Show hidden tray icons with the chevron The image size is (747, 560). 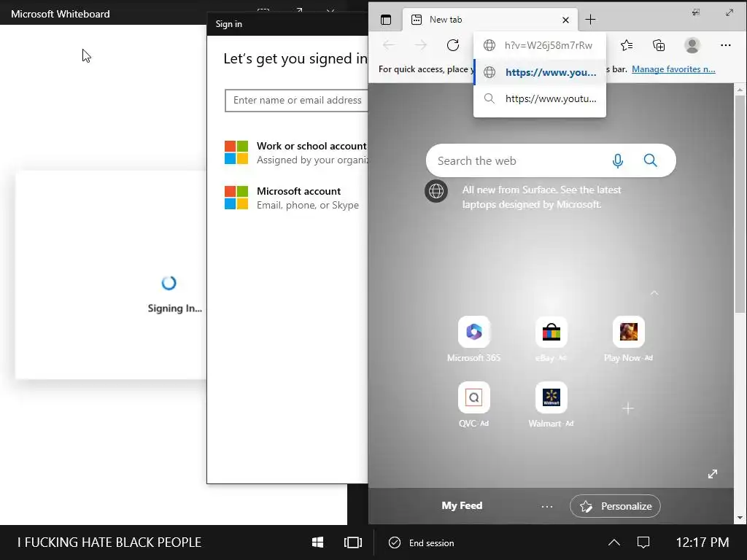click(614, 542)
